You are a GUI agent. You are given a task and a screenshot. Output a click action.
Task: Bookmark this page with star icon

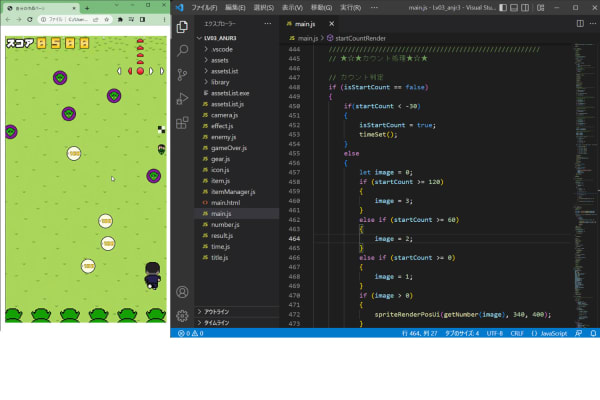(x=109, y=19)
